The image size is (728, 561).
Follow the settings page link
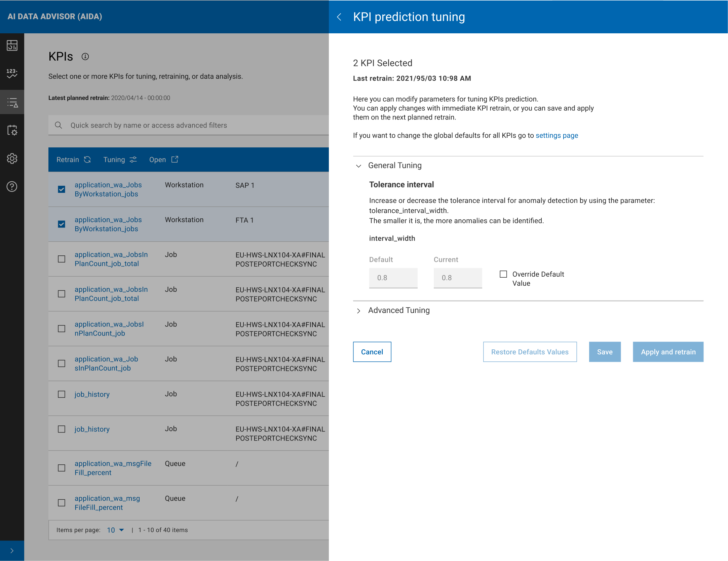click(557, 135)
